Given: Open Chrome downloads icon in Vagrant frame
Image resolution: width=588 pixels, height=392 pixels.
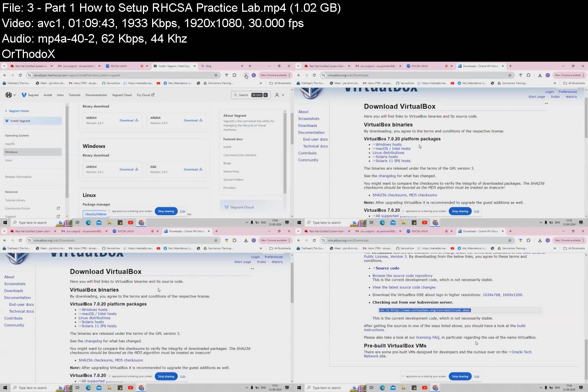Looking at the screenshot, I should click(x=246, y=75).
